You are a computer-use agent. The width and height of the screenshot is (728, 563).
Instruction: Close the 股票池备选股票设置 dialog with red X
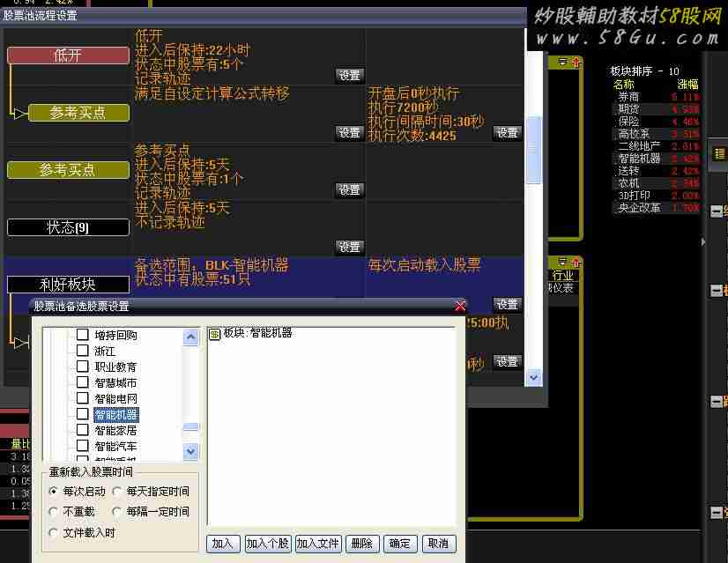460,307
